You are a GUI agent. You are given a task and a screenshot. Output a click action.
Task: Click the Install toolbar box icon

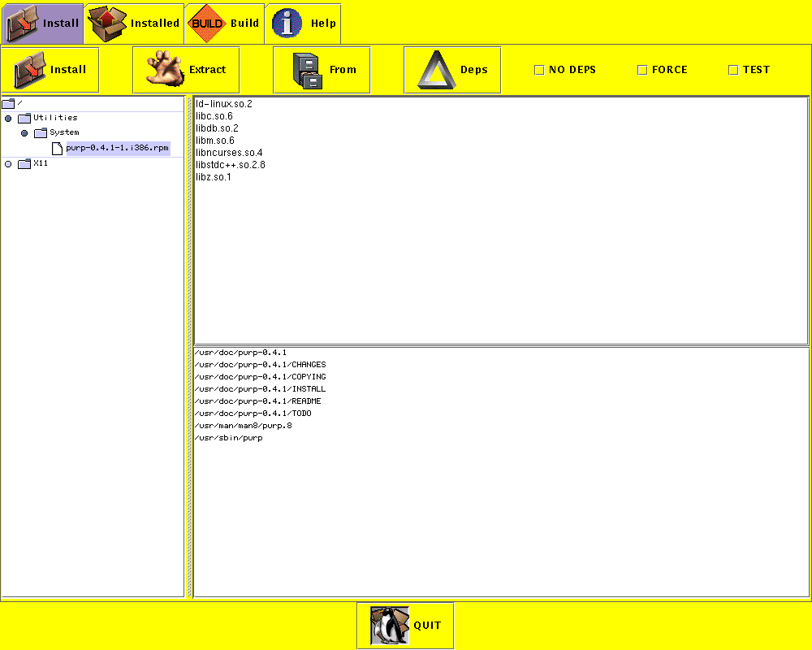point(30,70)
